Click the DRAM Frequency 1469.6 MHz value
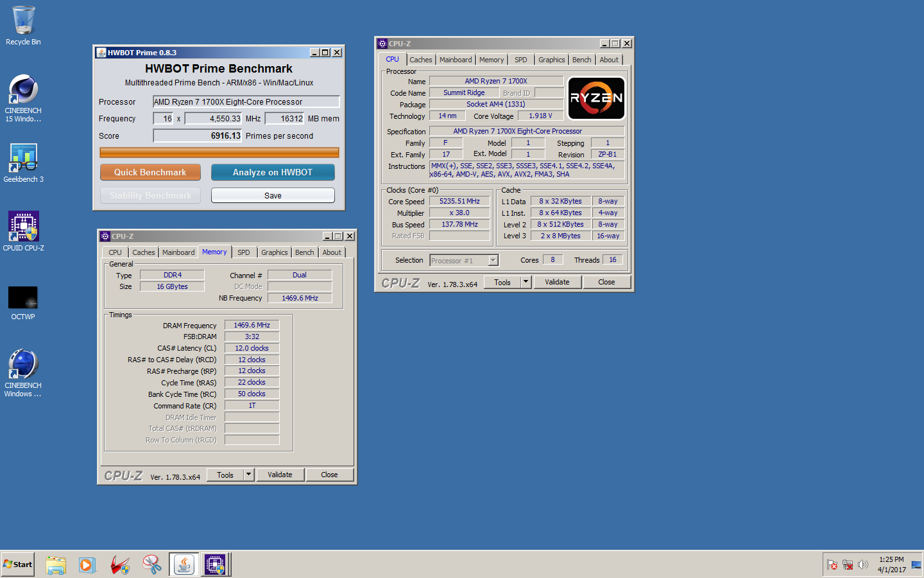Viewport: 924px width, 578px height. pos(252,325)
